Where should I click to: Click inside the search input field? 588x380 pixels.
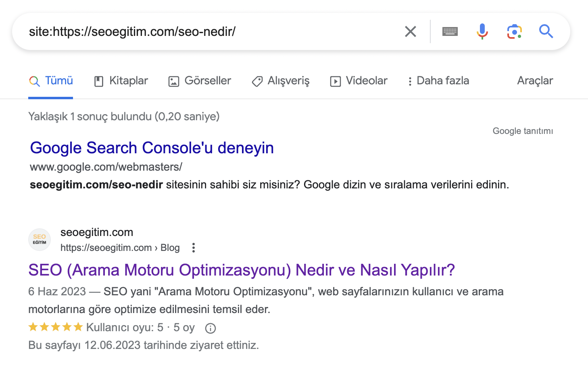pyautogui.click(x=202, y=31)
